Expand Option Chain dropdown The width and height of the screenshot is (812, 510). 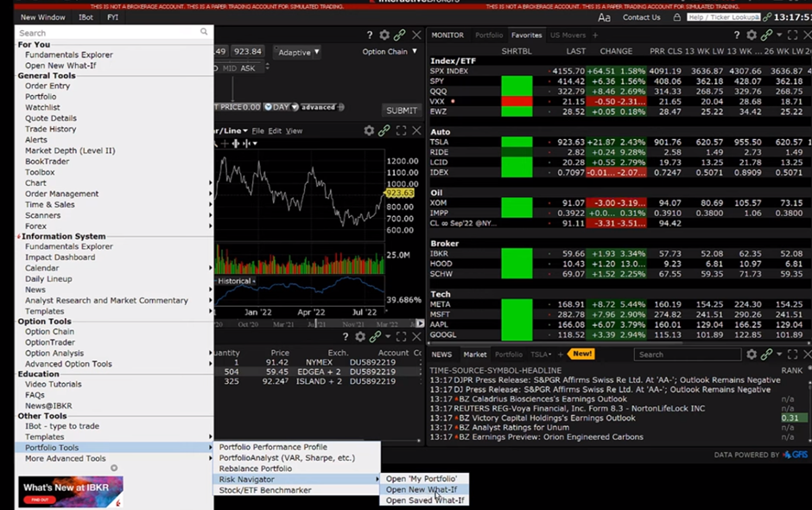390,52
